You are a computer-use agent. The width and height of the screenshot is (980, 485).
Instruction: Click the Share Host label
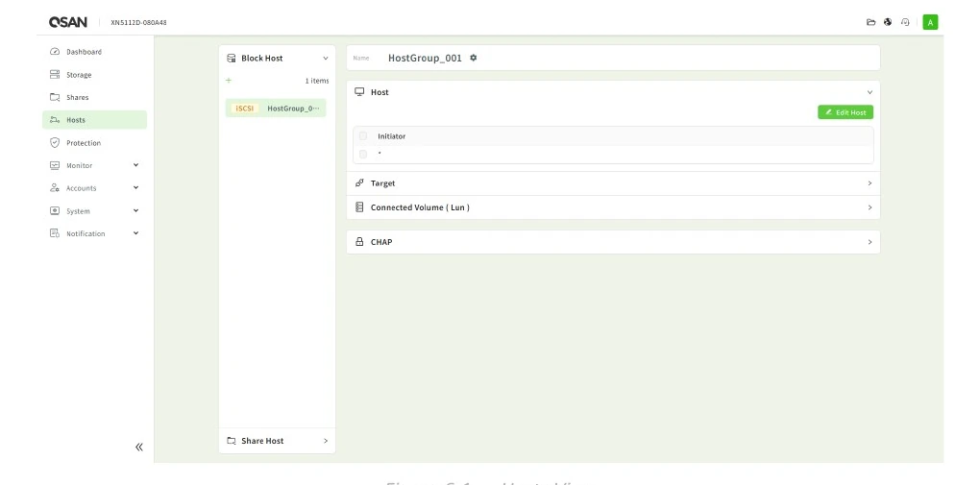pyautogui.click(x=262, y=441)
